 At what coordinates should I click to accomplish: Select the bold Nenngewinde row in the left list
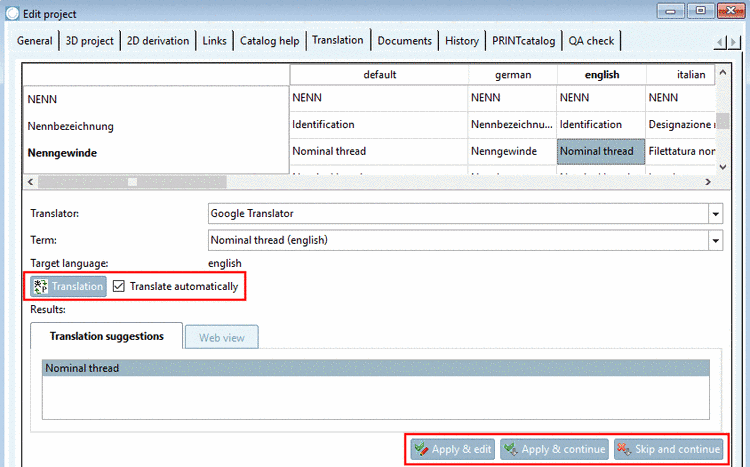tap(156, 153)
